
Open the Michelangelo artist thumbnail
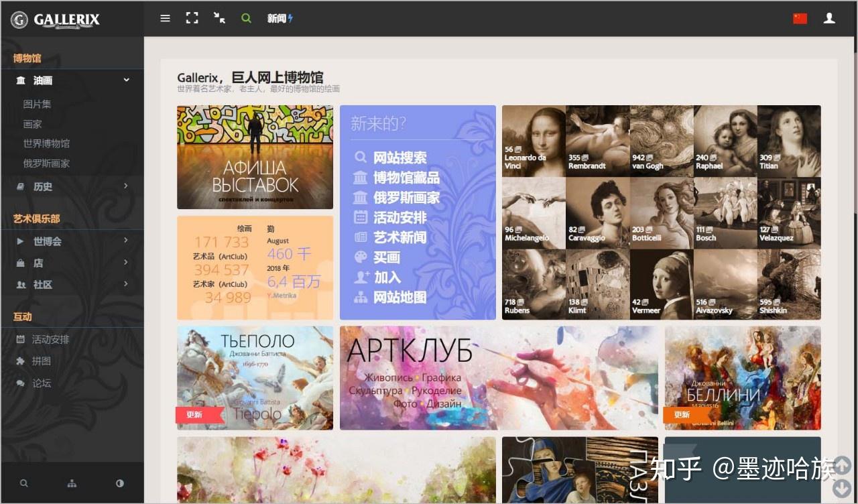[534, 213]
